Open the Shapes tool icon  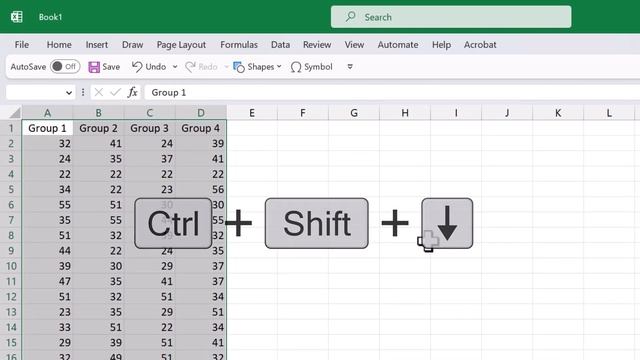point(239,67)
